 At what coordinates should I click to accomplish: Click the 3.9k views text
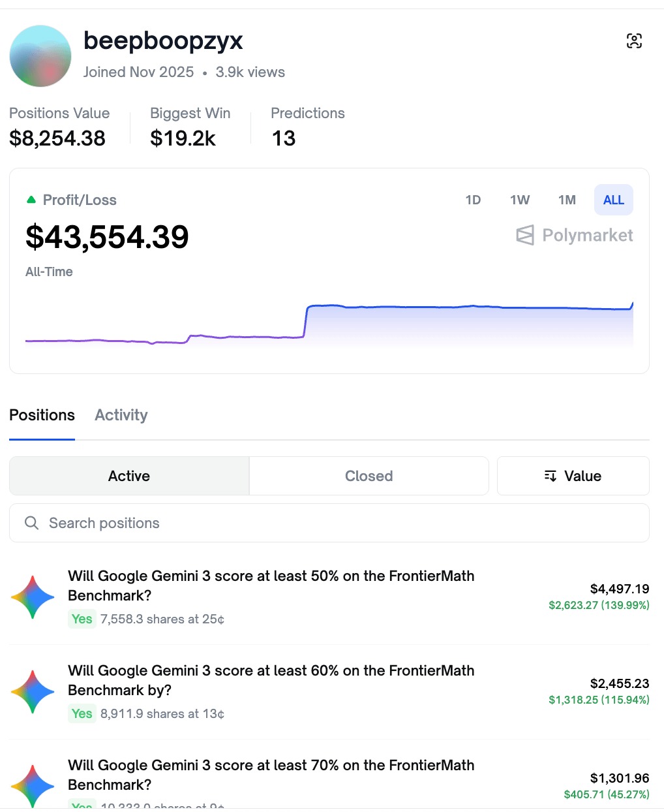pyautogui.click(x=250, y=72)
